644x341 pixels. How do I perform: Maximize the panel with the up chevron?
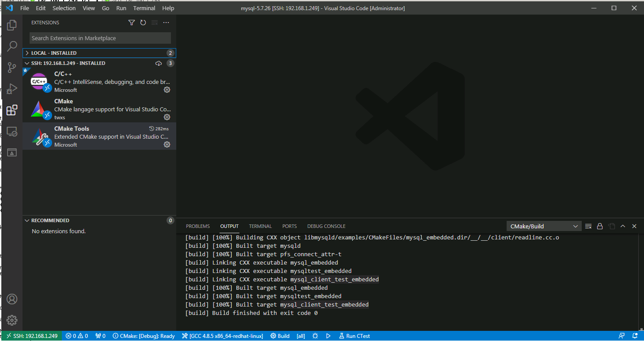point(623,226)
